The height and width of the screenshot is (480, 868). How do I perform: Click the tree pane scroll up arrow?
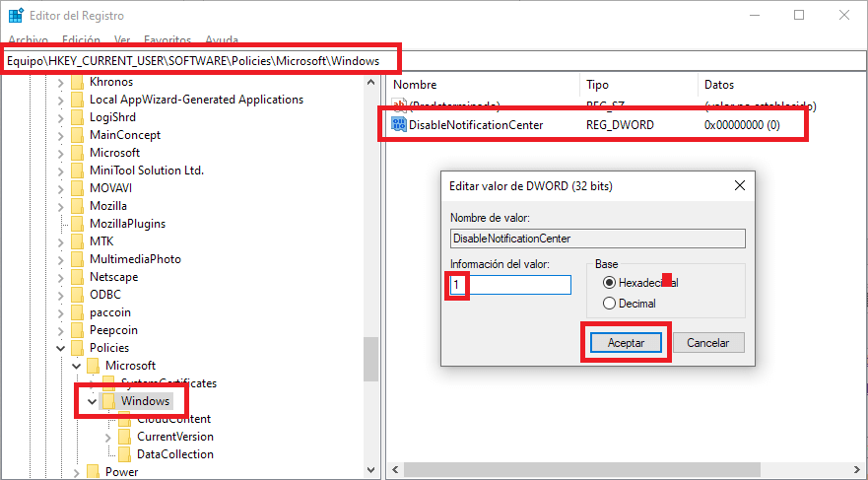pos(370,82)
